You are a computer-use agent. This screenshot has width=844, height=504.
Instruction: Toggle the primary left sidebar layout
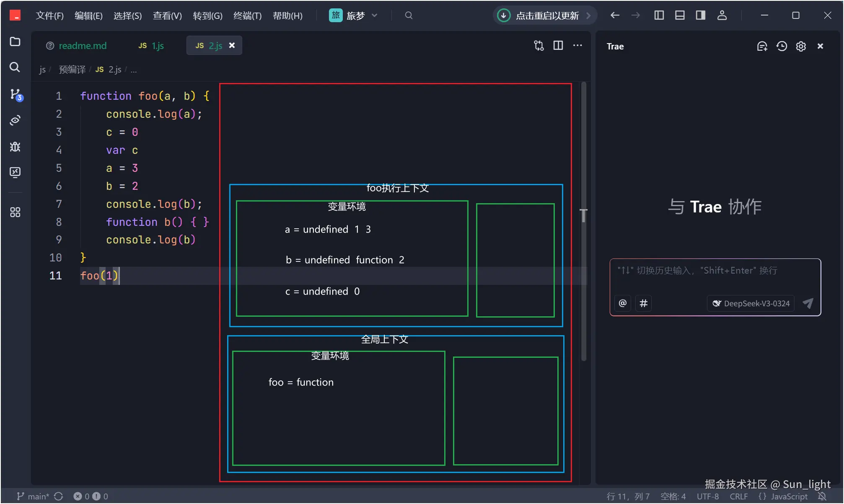[659, 16]
